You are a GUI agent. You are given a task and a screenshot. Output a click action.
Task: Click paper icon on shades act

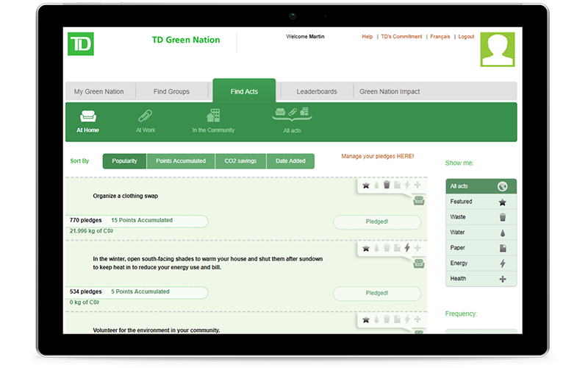[x=397, y=248]
